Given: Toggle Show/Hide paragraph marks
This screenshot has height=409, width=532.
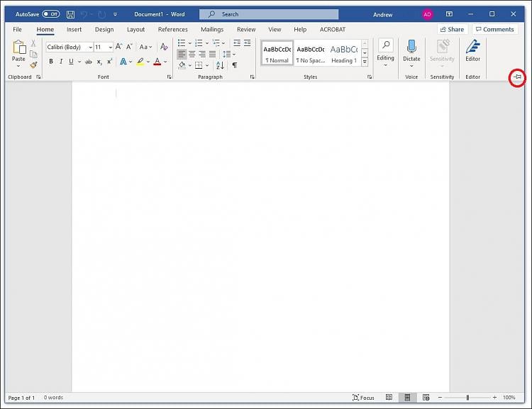Looking at the screenshot, I should point(235,65).
